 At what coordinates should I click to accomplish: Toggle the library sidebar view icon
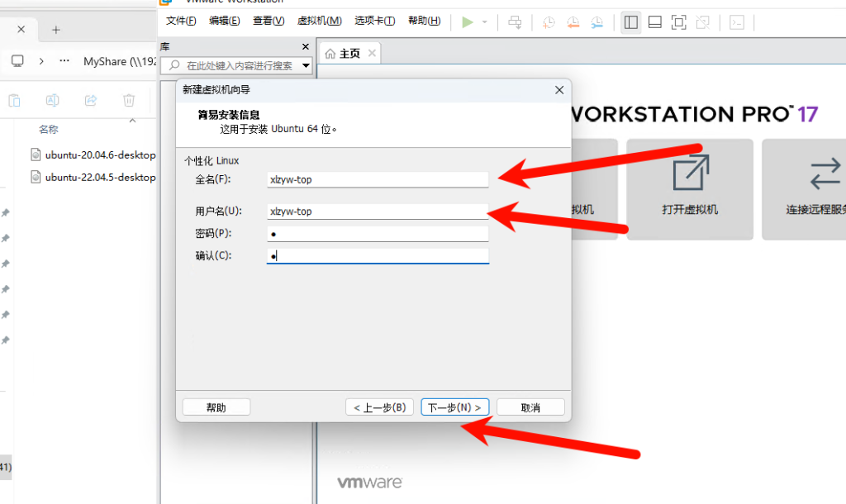[630, 22]
